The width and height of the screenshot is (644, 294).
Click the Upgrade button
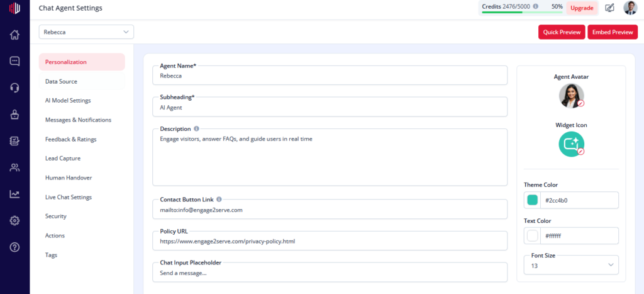582,8
